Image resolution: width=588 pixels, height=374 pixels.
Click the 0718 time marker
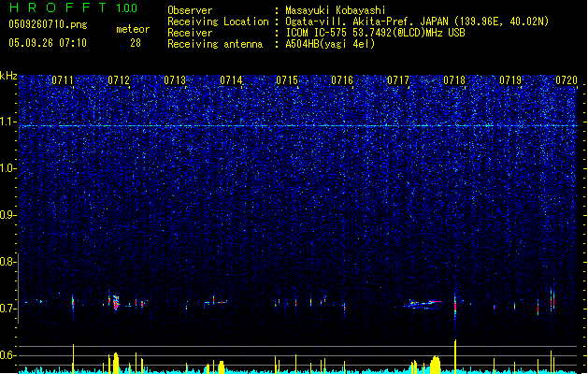coord(454,80)
